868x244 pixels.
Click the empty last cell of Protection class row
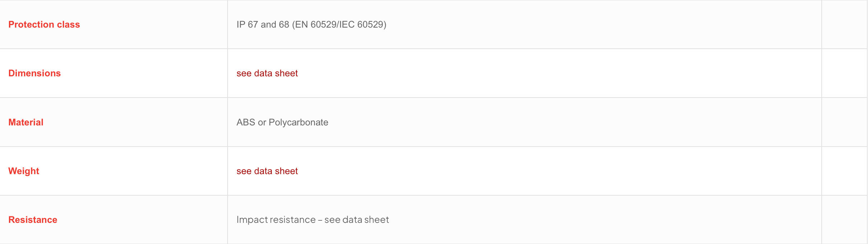844,24
